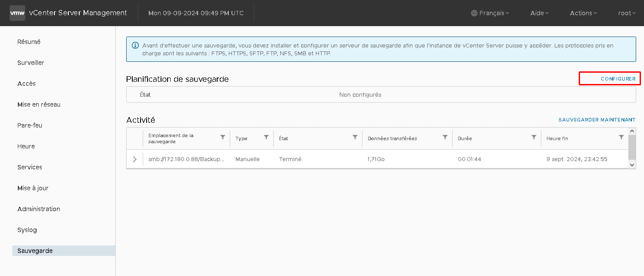Click the Non configurés status value

(360, 94)
